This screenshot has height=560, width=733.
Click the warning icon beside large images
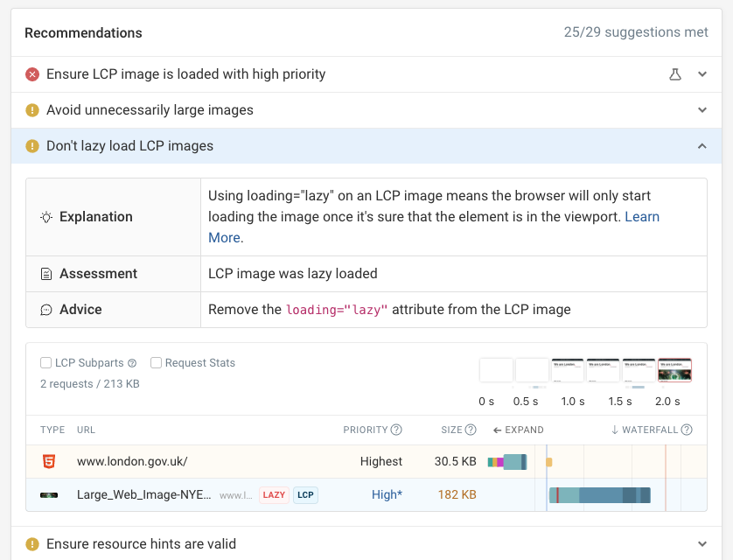(x=32, y=110)
